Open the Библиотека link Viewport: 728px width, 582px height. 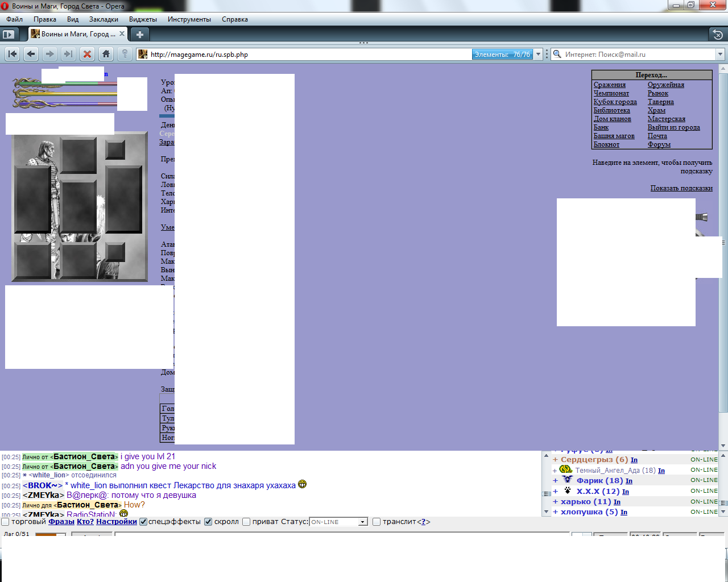[x=611, y=110]
